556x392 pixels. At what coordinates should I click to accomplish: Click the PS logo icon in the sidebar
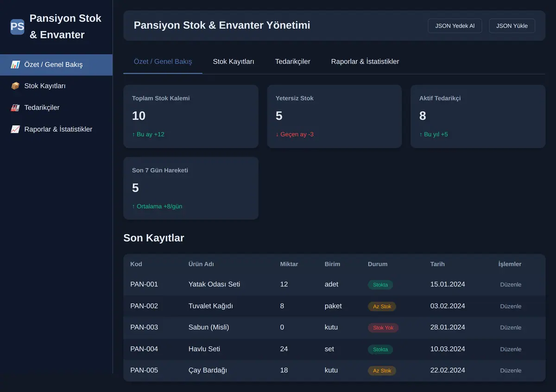coord(17,26)
